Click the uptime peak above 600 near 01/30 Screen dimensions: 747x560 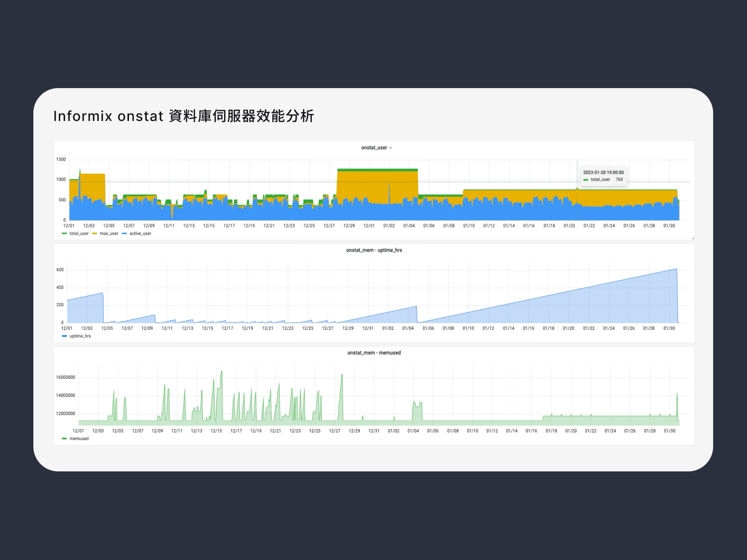[676, 269]
